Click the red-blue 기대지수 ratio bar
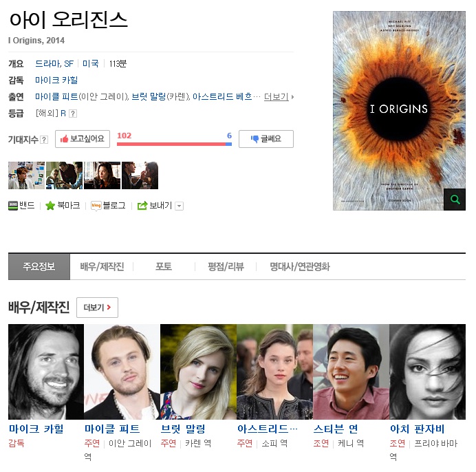The height and width of the screenshot is (472, 476). (174, 144)
